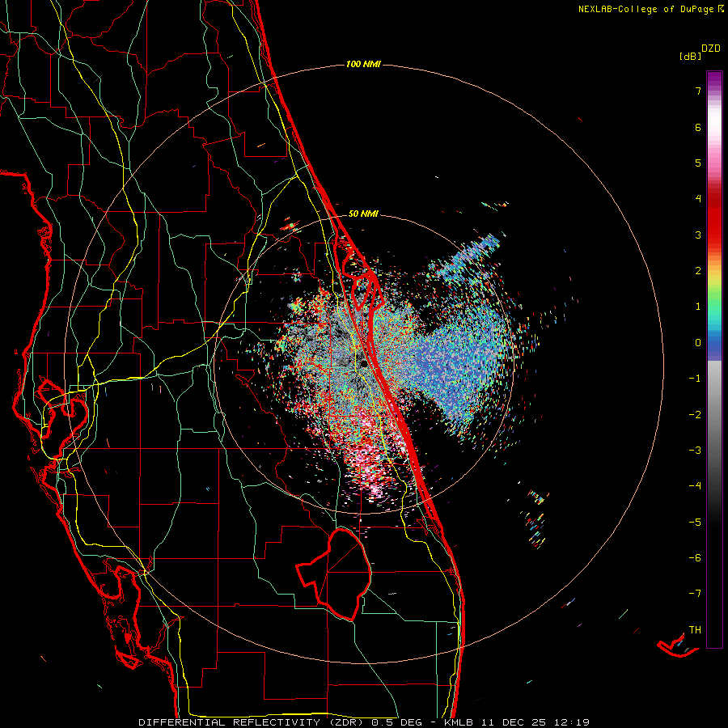Screen dimensions: 728x728
Task: Click the positive 5 value on the color scale
Action: [x=698, y=163]
